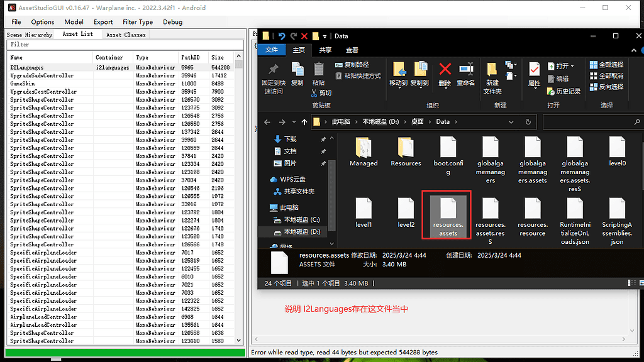644x362 pixels.
Task: Expand chevron after Data in address bar
Action: (456, 122)
